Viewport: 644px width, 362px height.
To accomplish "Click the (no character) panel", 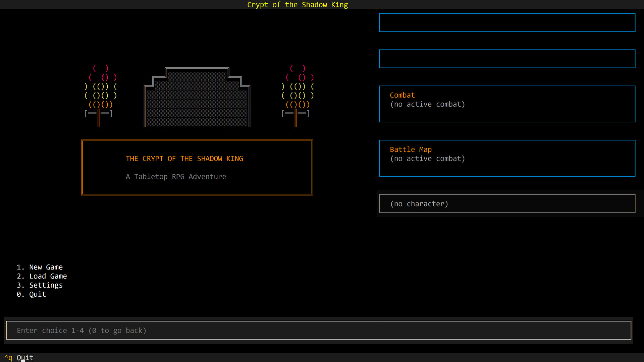I will click(x=507, y=203).
